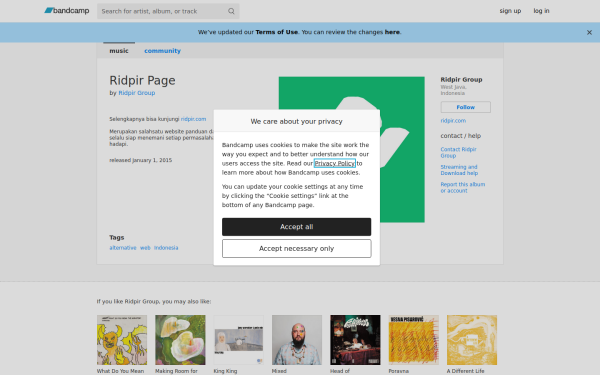Open ridpir.com link in the sidebar

(x=453, y=121)
